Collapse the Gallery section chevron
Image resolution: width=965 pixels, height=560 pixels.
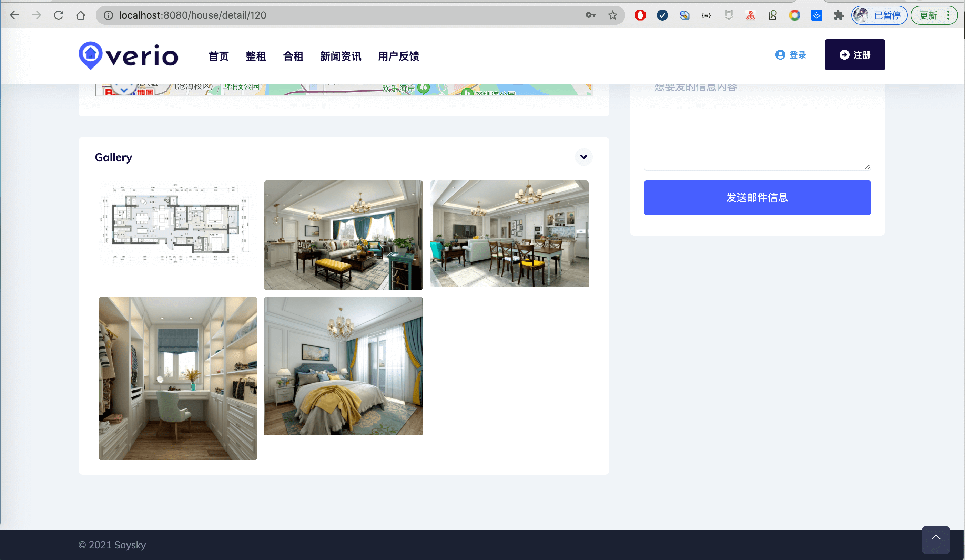[x=583, y=157]
